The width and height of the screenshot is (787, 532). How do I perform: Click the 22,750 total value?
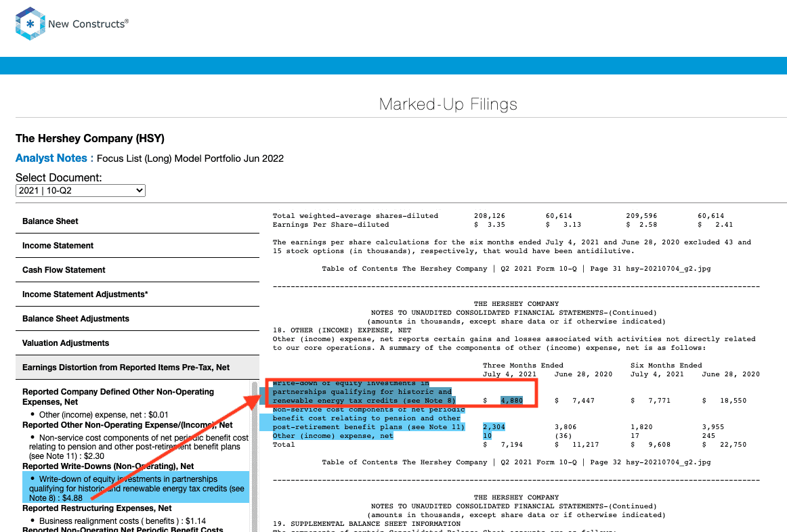[733, 445]
